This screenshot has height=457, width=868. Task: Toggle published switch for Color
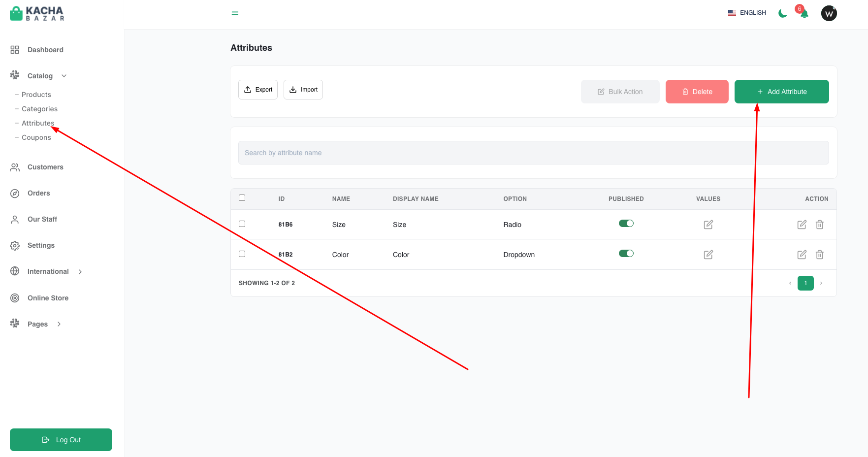click(626, 254)
